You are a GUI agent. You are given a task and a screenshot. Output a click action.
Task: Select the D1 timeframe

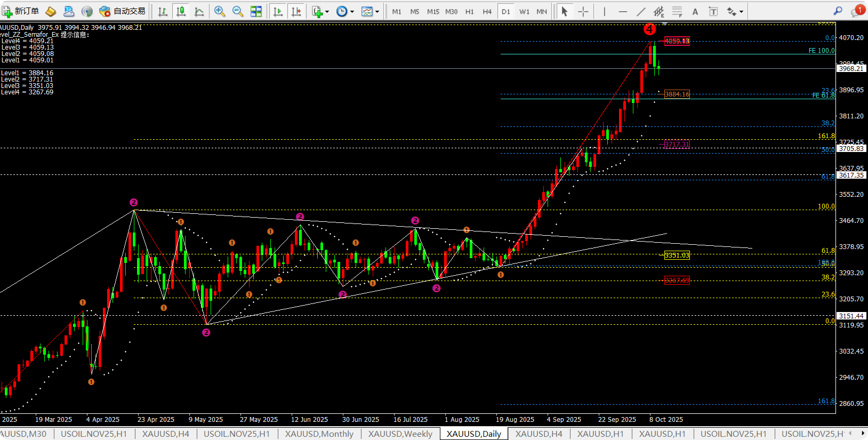click(506, 11)
